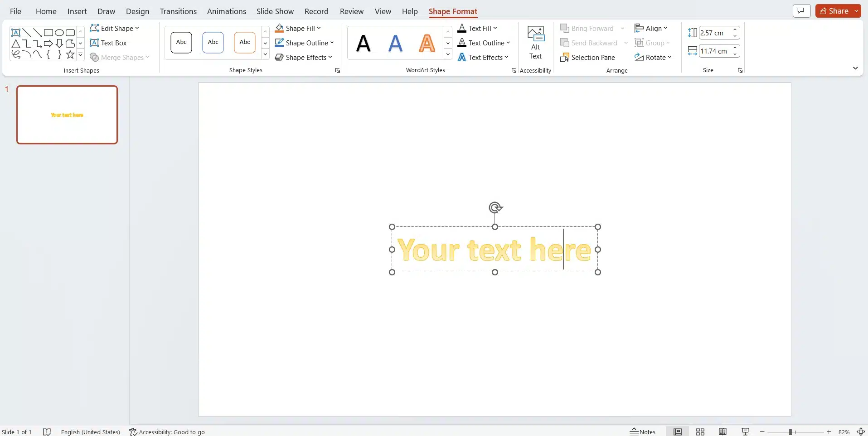The height and width of the screenshot is (436, 868).
Task: Open the Transitions tab
Action: (x=178, y=11)
